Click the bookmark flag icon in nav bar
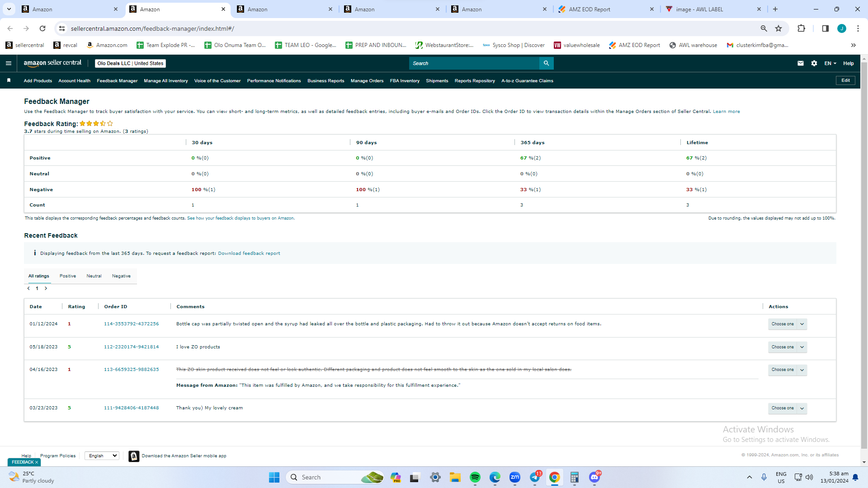868x488 pixels. [9, 80]
